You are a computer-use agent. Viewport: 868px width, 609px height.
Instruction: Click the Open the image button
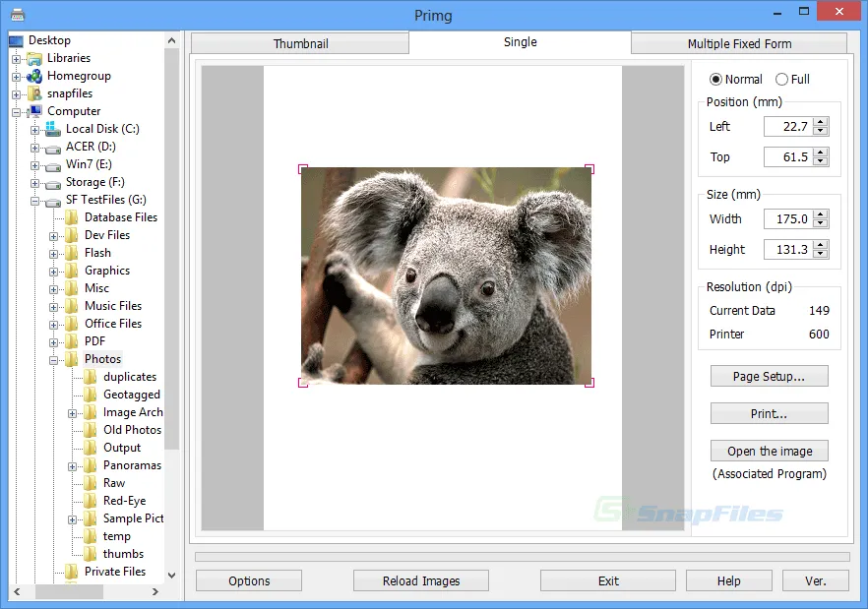769,452
